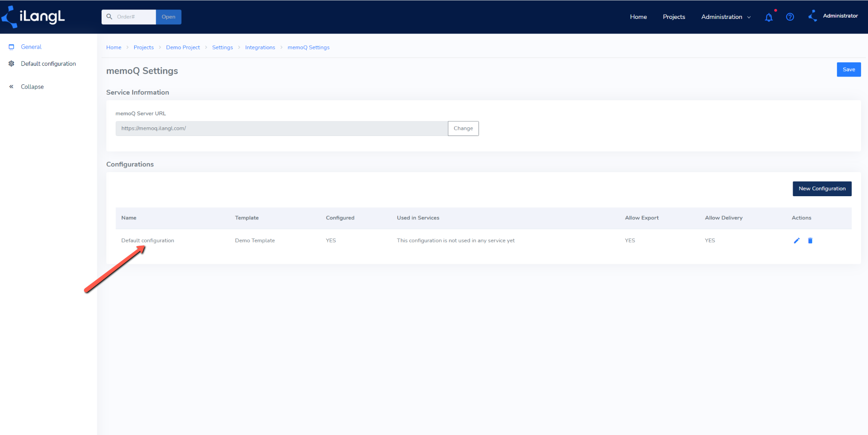
Task: Click the Allow Export column header
Action: [642, 218]
